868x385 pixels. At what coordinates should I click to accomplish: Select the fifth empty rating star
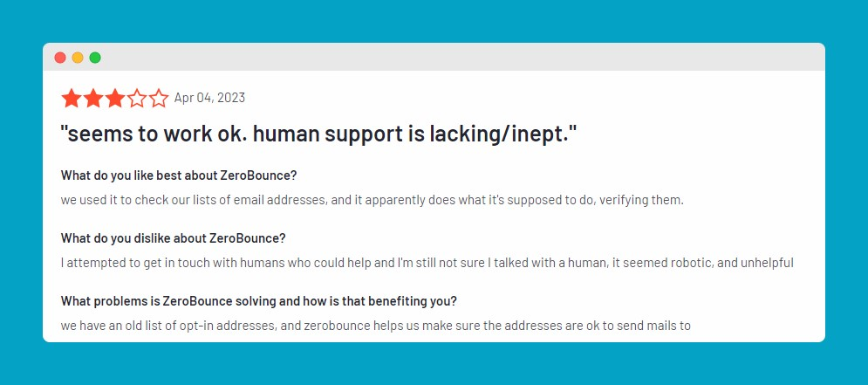(158, 98)
